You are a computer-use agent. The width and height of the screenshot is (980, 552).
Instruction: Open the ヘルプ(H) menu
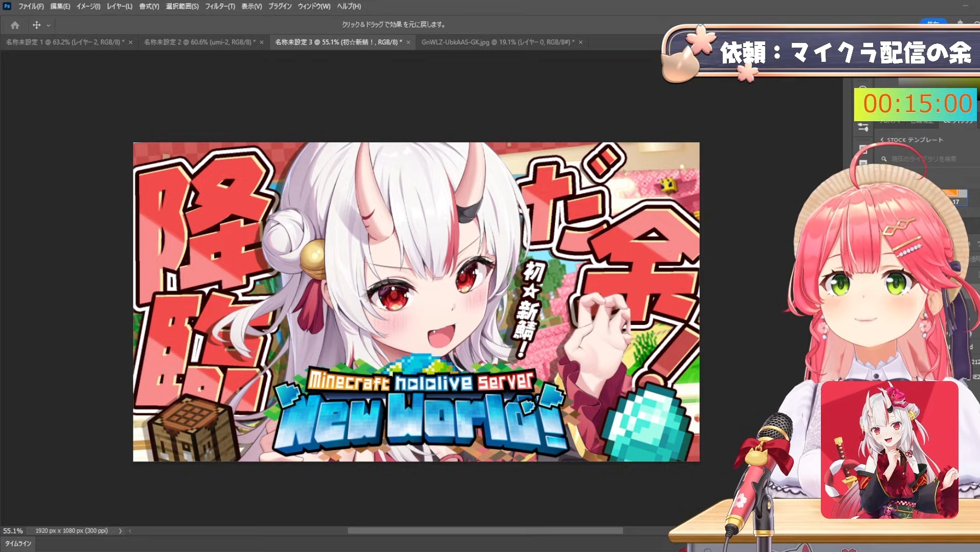pos(349,6)
